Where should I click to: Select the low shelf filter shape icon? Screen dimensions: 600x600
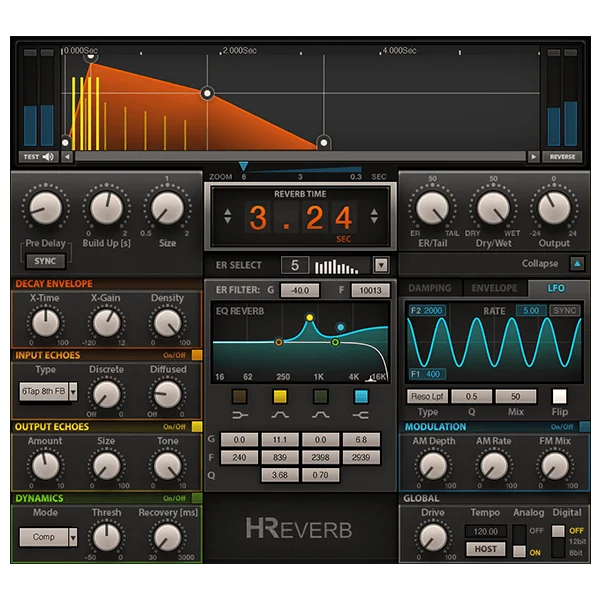[240, 415]
